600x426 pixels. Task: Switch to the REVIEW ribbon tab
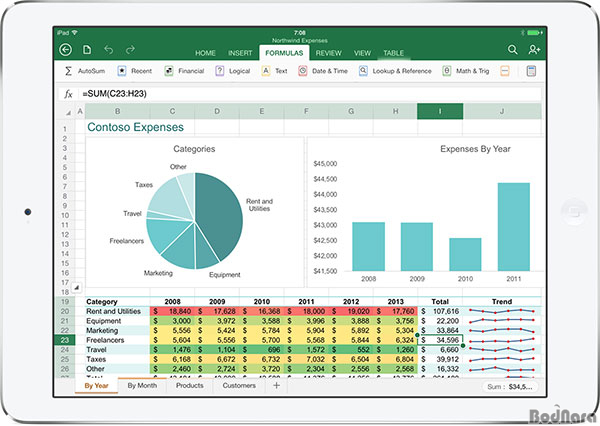click(x=328, y=52)
